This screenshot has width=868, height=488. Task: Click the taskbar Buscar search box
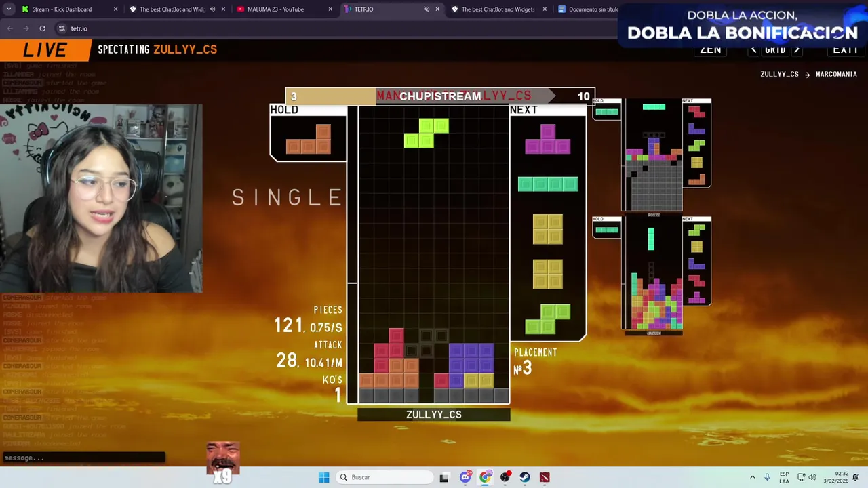[384, 477]
